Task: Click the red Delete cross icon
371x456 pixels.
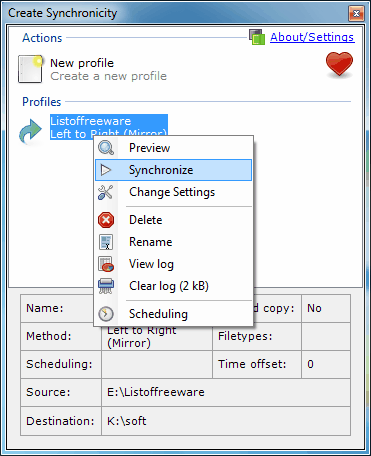Action: 106,220
